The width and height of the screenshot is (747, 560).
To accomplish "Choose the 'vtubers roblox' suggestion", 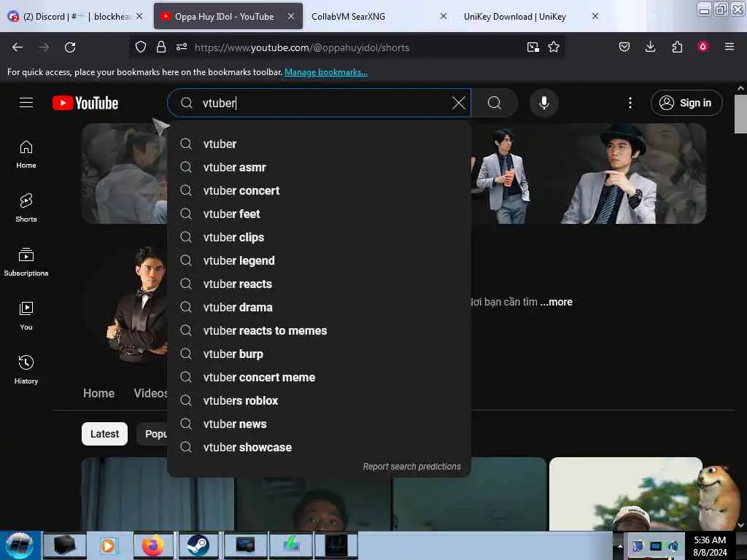I will [x=320, y=400].
